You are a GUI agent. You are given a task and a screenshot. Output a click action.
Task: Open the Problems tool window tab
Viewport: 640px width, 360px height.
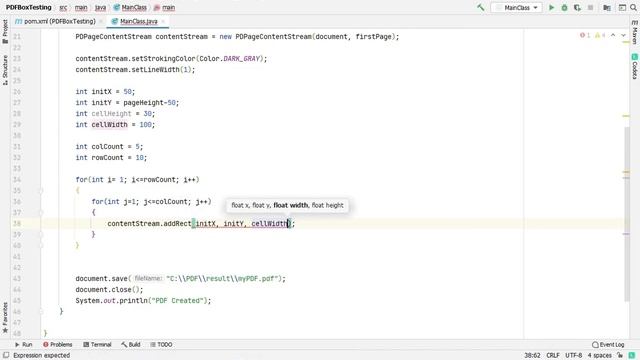coord(58,344)
